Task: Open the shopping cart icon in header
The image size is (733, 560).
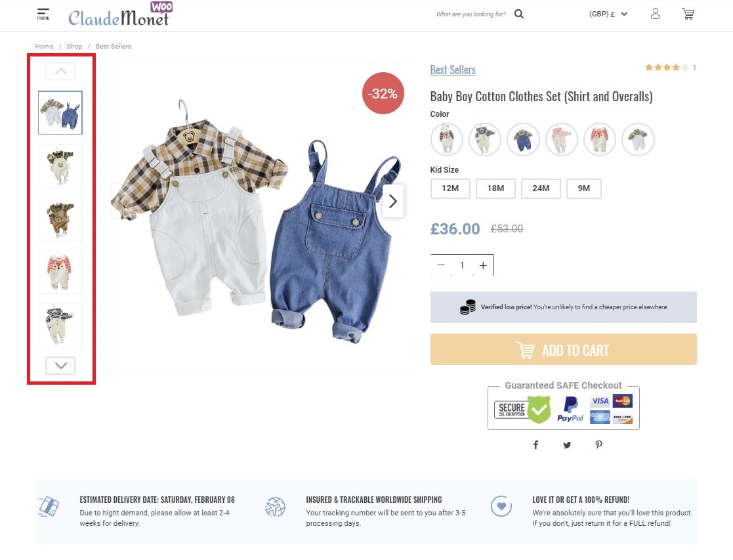Action: point(688,14)
